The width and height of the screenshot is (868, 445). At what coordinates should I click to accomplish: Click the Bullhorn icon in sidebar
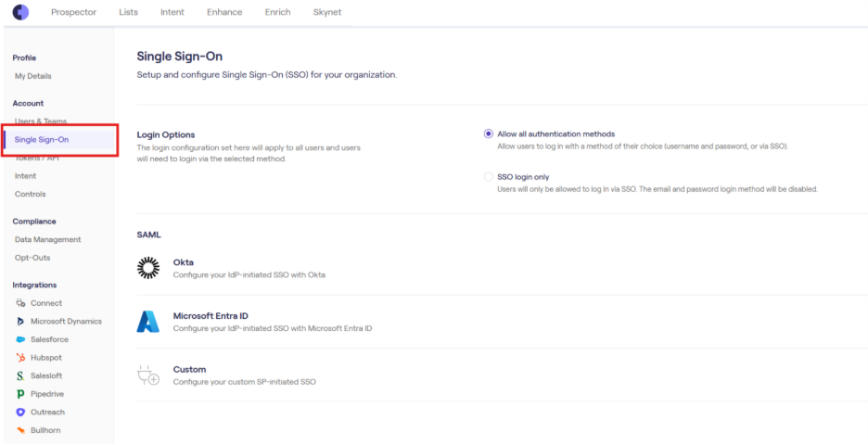[x=20, y=430]
